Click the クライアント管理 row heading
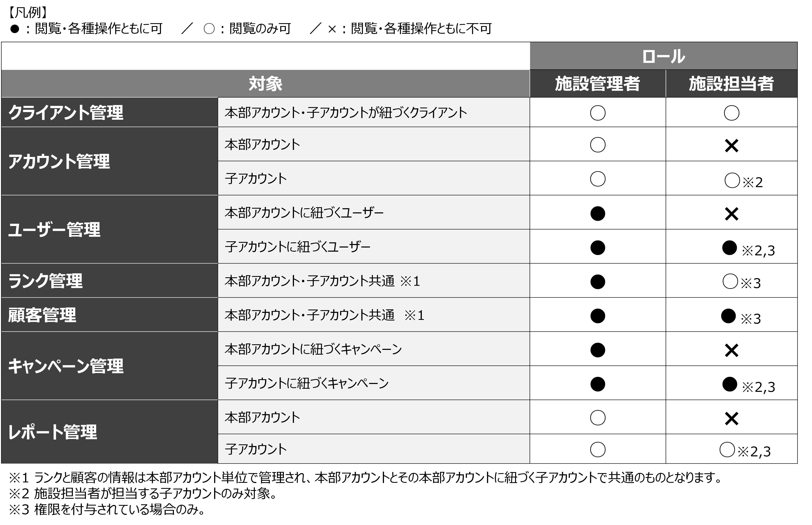This screenshot has height=525, width=812. 109,112
